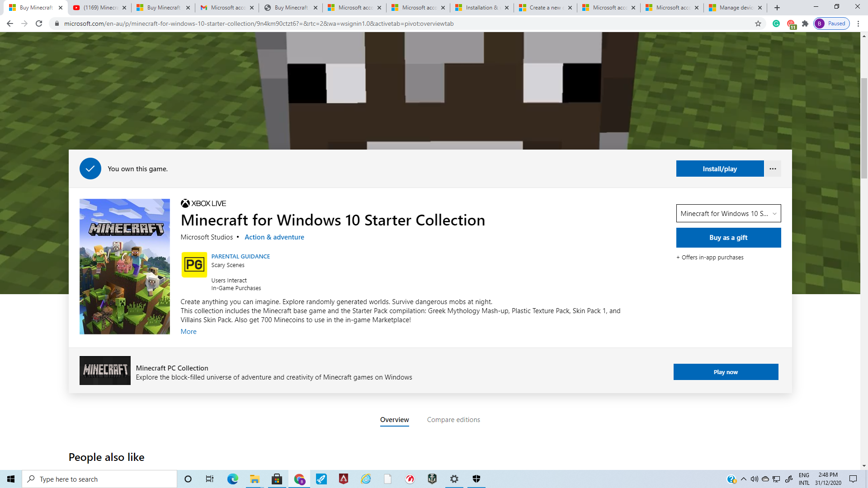Switch to the Compare editions tab
The width and height of the screenshot is (868, 488).
coord(453,419)
